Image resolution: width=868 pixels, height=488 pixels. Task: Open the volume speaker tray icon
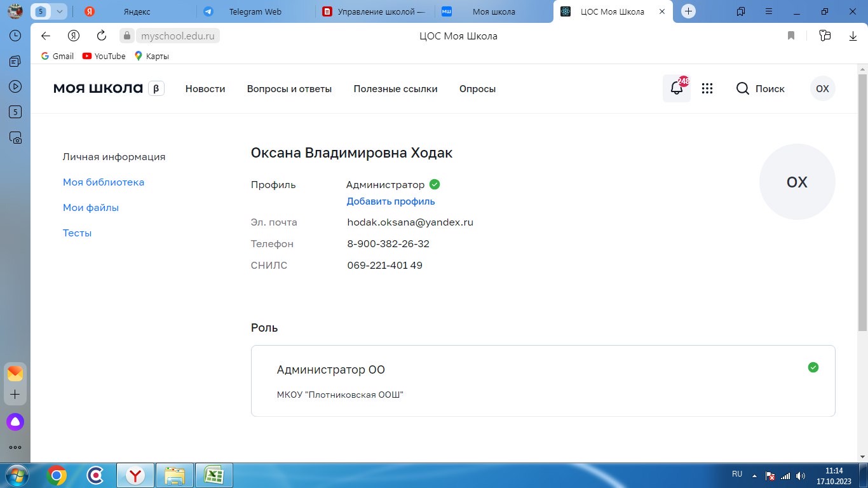pyautogui.click(x=801, y=475)
